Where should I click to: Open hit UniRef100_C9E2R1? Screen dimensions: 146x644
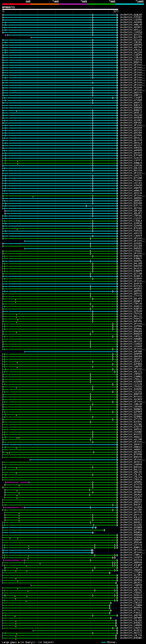click(131, 42)
